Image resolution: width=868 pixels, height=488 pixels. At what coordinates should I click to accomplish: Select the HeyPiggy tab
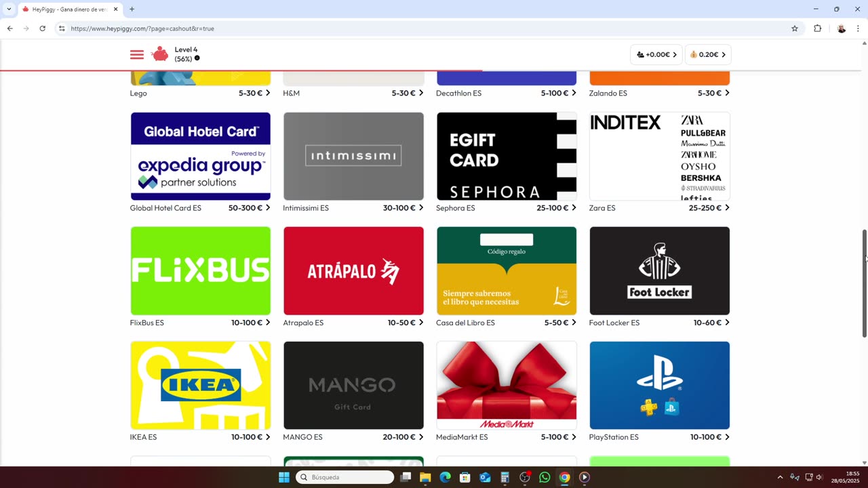[x=70, y=9]
